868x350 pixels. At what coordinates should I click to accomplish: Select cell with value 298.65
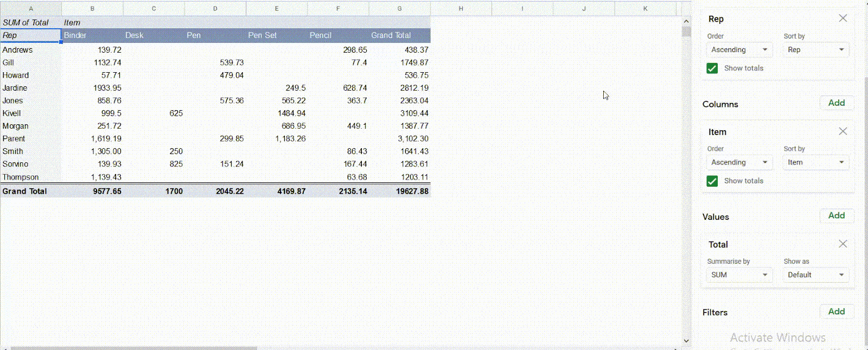tap(338, 50)
